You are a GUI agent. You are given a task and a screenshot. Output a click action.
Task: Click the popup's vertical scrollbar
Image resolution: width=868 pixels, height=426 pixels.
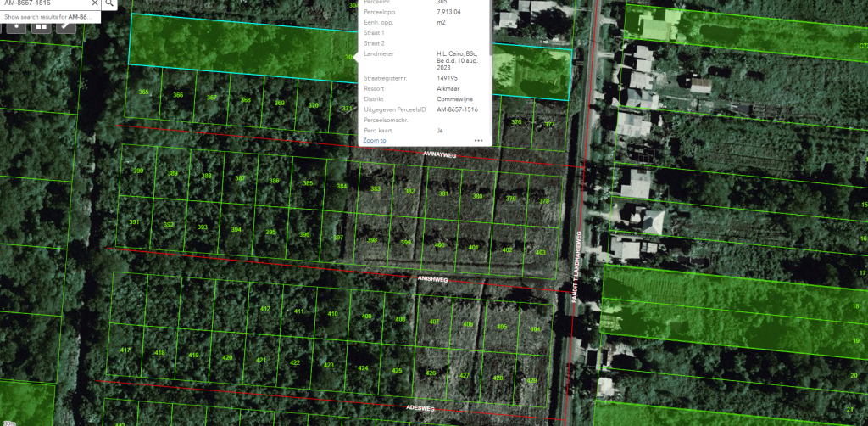[490, 25]
